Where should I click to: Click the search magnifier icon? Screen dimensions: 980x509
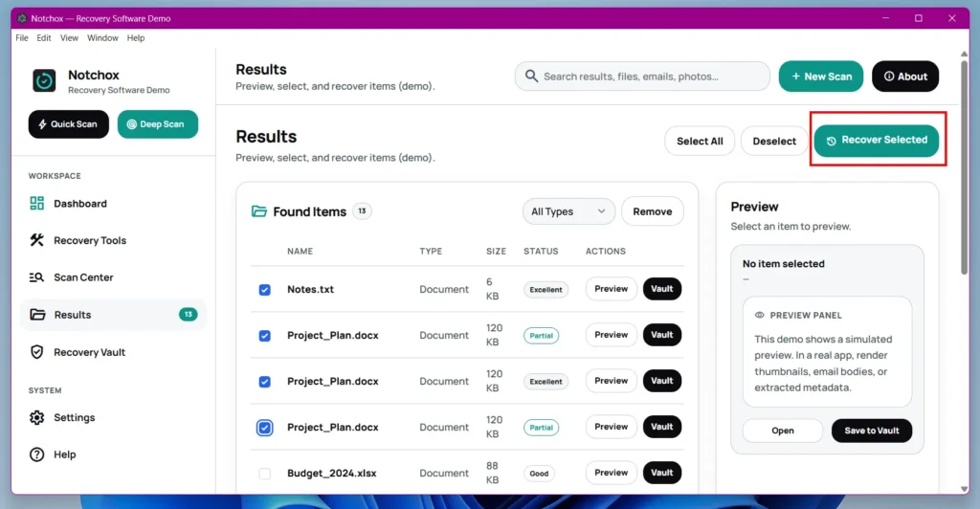coord(531,77)
